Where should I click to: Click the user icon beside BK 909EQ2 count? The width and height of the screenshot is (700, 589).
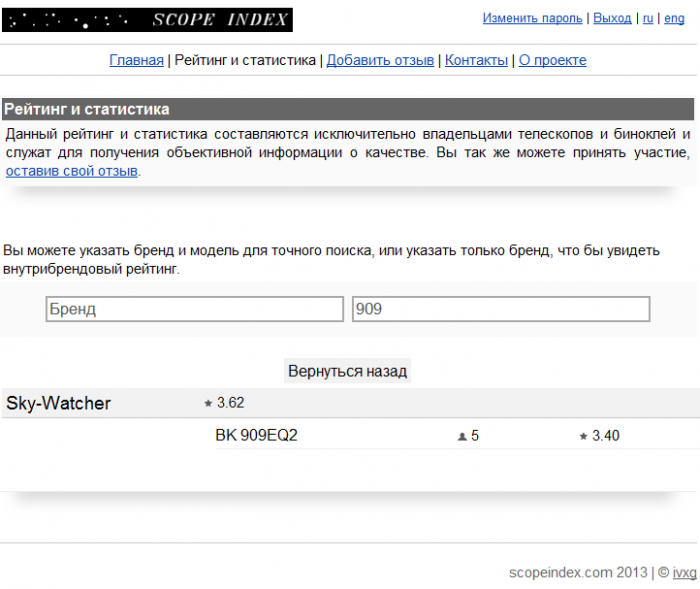point(462,436)
